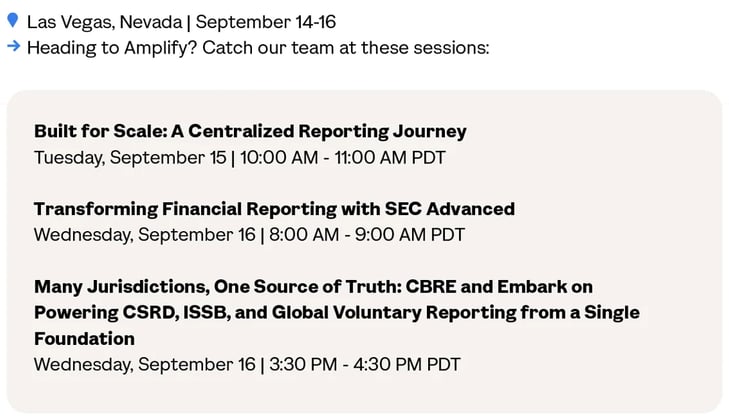Click the 10:00 AM - 11:00 AM PDT text
The height and width of the screenshot is (420, 729).
pos(343,158)
